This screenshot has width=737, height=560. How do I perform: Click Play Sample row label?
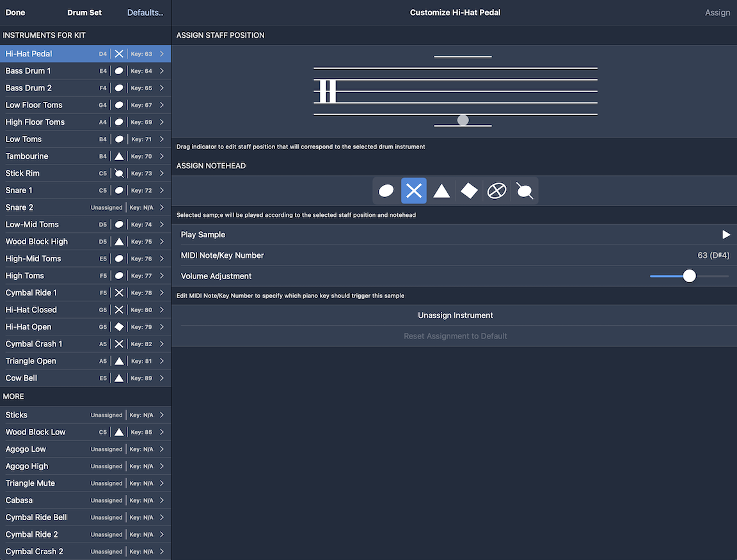point(203,235)
